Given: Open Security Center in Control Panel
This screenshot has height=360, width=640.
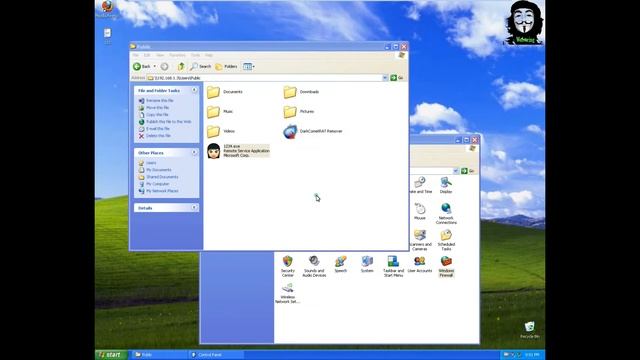Looking at the screenshot, I should (x=288, y=267).
